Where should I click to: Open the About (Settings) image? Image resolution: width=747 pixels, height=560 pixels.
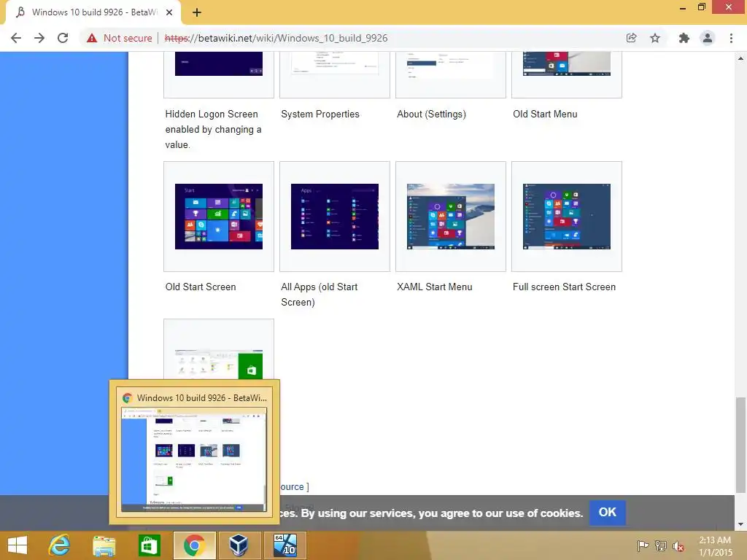pyautogui.click(x=450, y=64)
